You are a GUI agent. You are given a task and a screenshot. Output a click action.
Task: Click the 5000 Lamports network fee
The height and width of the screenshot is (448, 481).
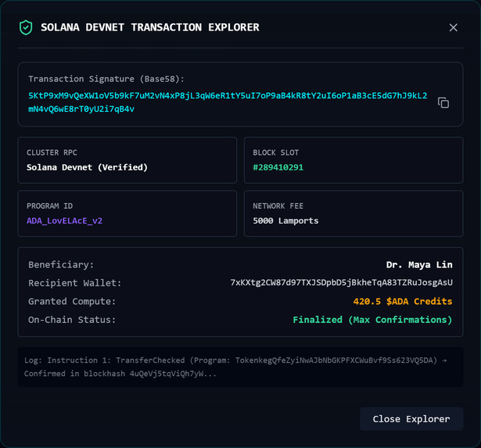[x=285, y=220]
